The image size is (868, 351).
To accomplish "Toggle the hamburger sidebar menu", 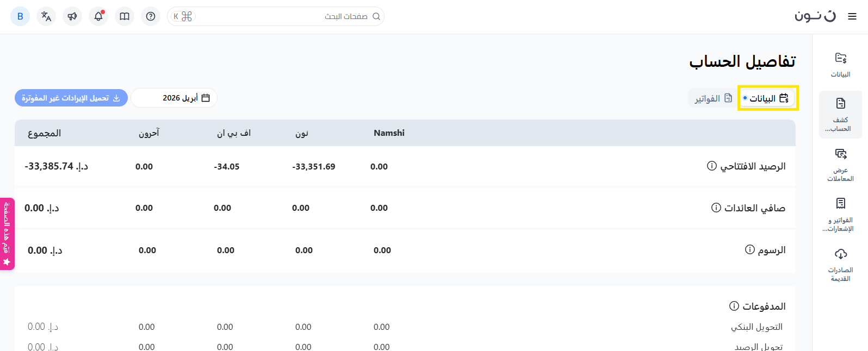I will click(x=852, y=16).
